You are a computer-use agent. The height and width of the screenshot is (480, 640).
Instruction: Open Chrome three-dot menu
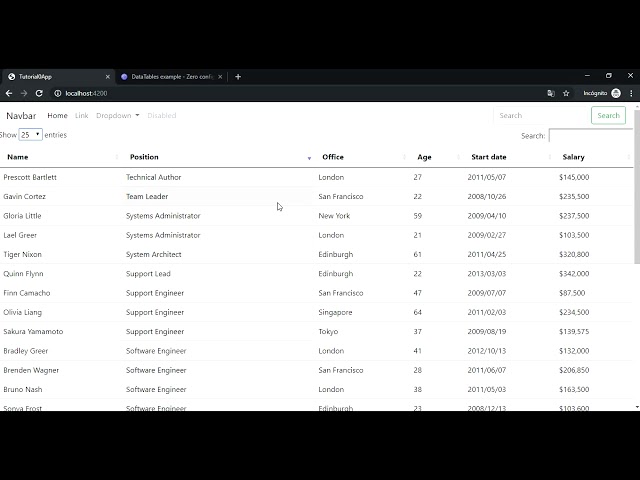click(631, 93)
